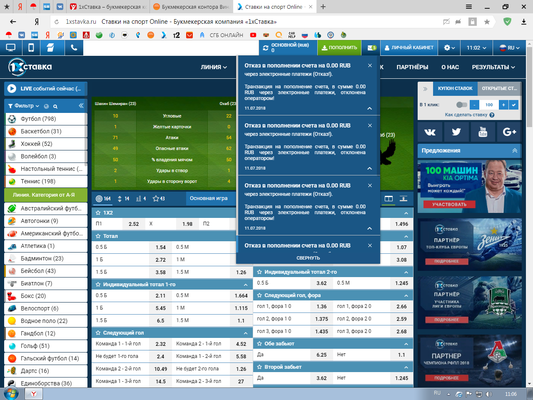Expand the Фильтр dropdown
The width and height of the screenshot is (533, 400).
pos(24,106)
